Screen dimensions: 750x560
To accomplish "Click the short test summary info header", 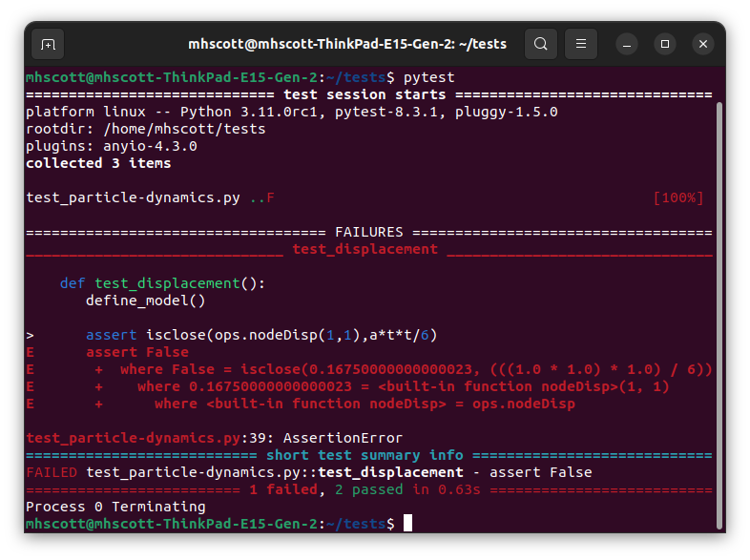I will click(365, 455).
